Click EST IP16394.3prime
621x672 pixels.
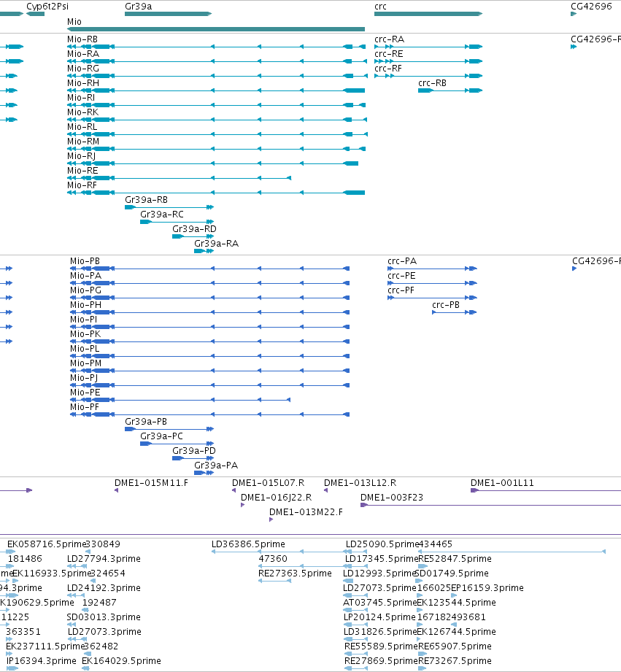(x=41, y=660)
